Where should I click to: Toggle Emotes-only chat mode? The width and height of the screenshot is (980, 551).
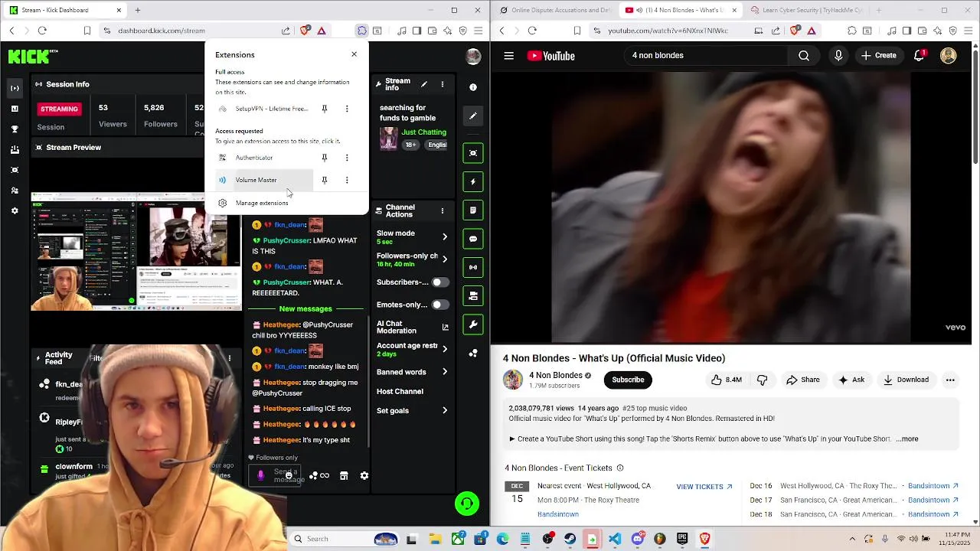(440, 305)
